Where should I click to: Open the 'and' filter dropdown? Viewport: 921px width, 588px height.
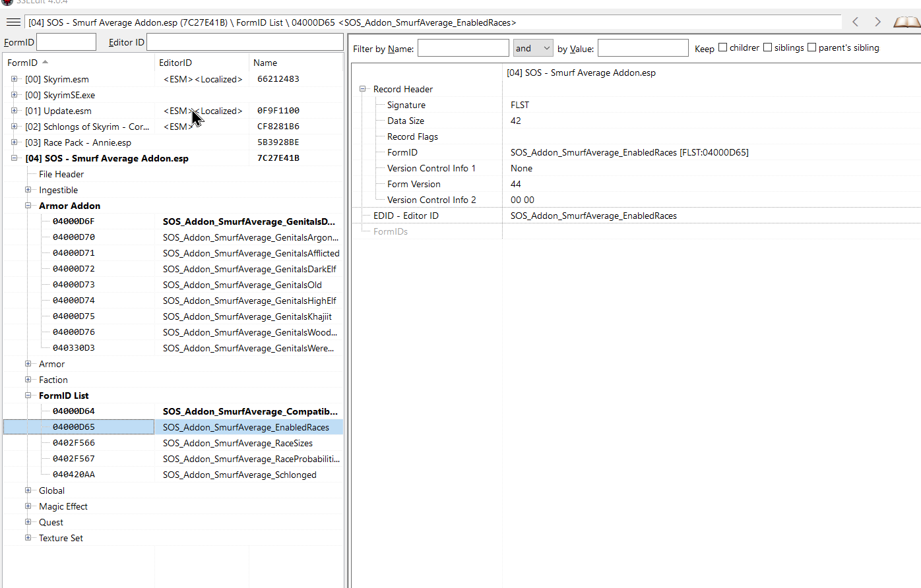533,48
